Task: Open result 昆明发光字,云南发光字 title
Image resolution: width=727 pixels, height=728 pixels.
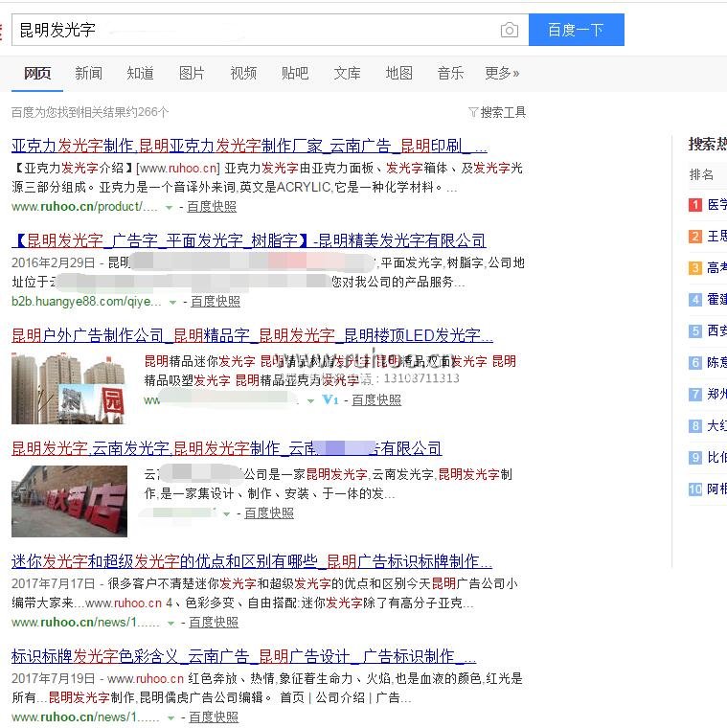Action: pyautogui.click(x=227, y=448)
